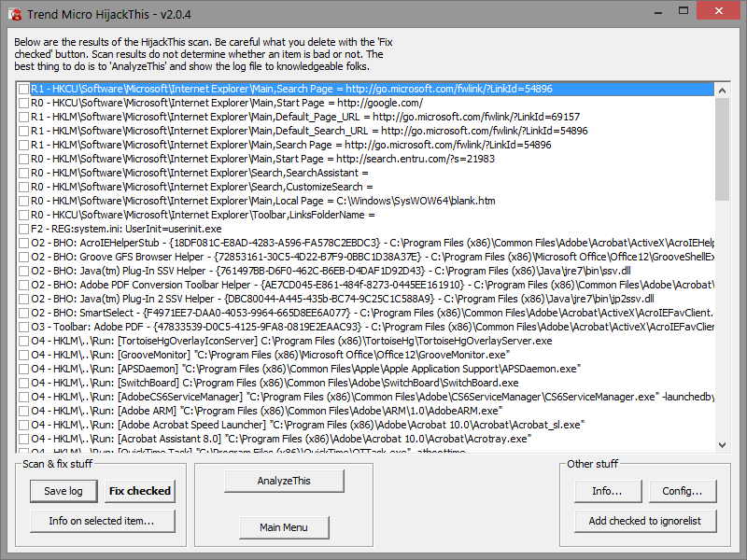Viewport: 747px width, 560px height.
Task: Check the O2 BHO AcroIEHelperStub entry
Action: click(23, 243)
